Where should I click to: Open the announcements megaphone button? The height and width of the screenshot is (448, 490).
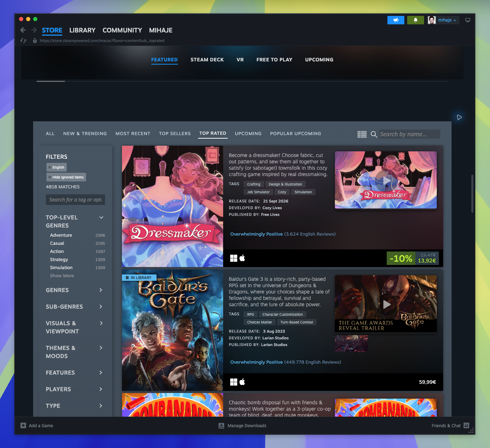coord(396,20)
